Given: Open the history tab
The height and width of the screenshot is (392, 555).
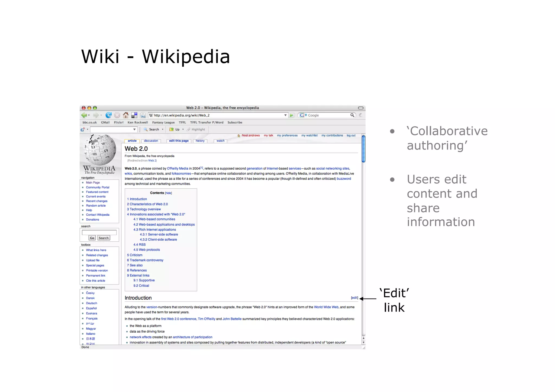Looking at the screenshot, I should [x=200, y=141].
